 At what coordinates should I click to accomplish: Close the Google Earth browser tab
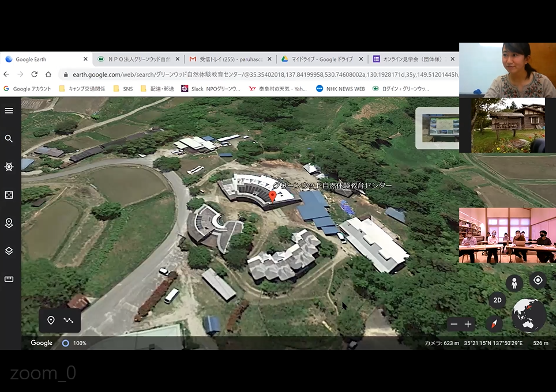point(85,59)
